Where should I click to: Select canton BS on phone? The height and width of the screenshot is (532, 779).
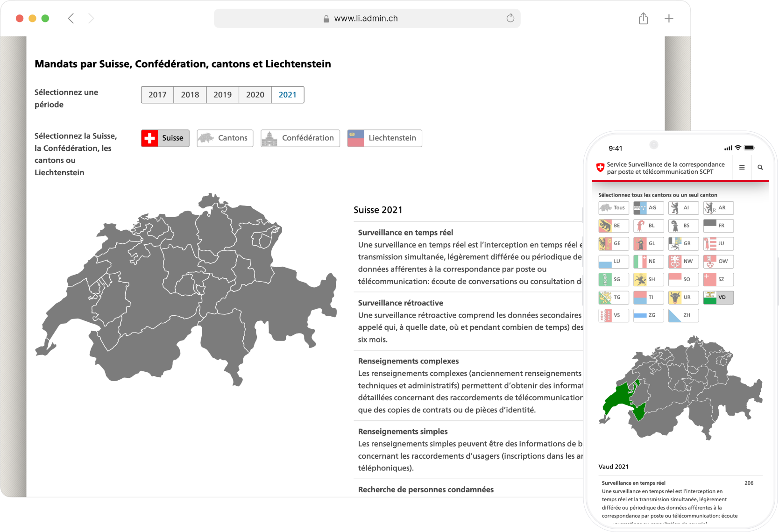684,226
